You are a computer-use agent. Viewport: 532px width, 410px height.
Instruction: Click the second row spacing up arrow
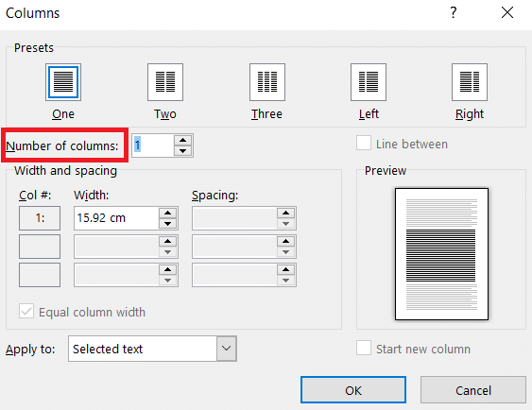point(285,242)
